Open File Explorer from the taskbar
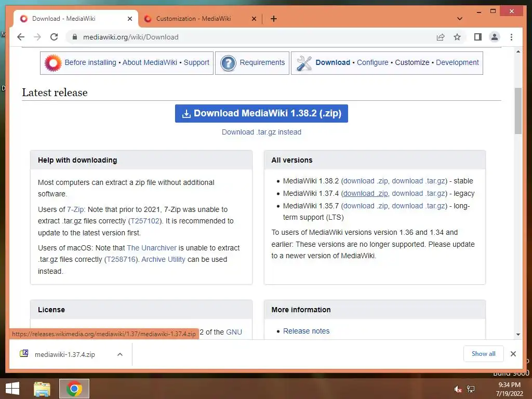This screenshot has height=399, width=532. 42,389
